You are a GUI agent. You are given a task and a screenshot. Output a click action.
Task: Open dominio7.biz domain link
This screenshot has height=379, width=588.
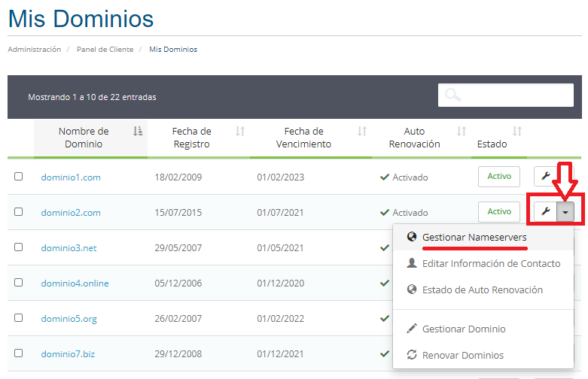(x=68, y=354)
